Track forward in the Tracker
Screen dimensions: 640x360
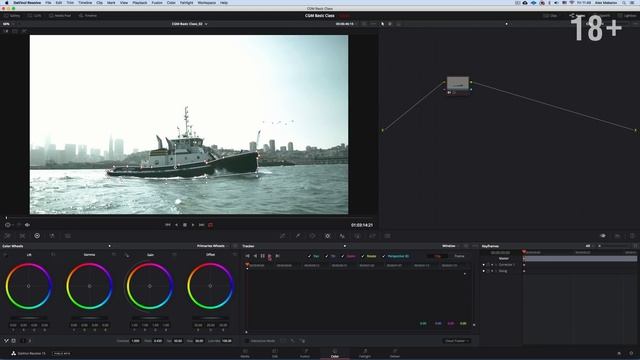tap(270, 256)
